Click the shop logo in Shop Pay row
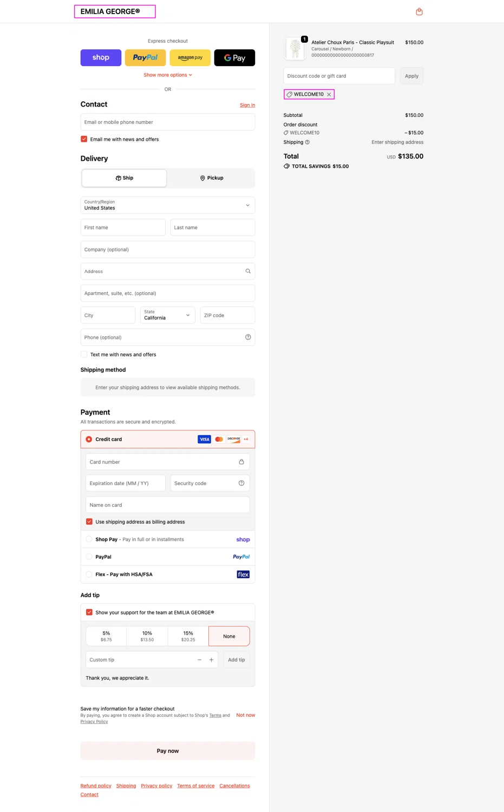The image size is (504, 812). pos(243,540)
